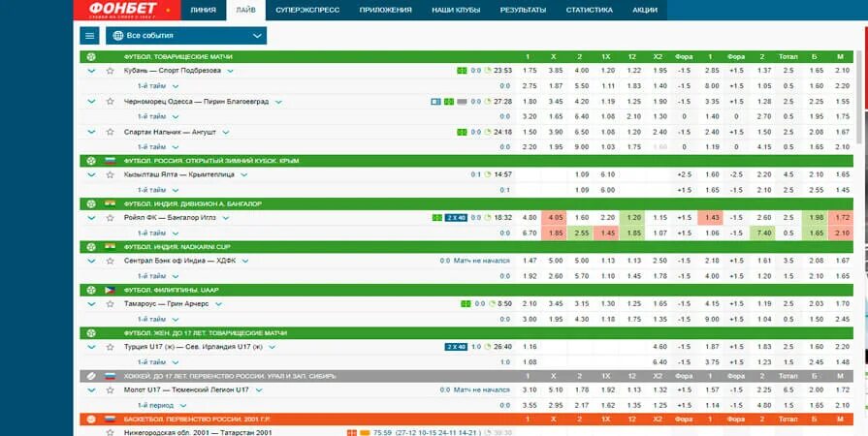
Task: Collapse the Кубань — Спорт Подбрезова row chevron
Action: point(91,71)
